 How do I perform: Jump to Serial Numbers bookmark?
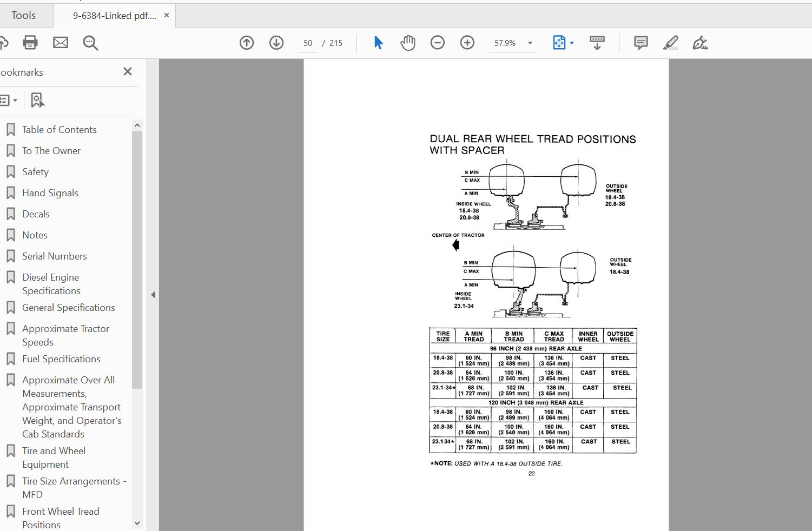pyautogui.click(x=54, y=256)
